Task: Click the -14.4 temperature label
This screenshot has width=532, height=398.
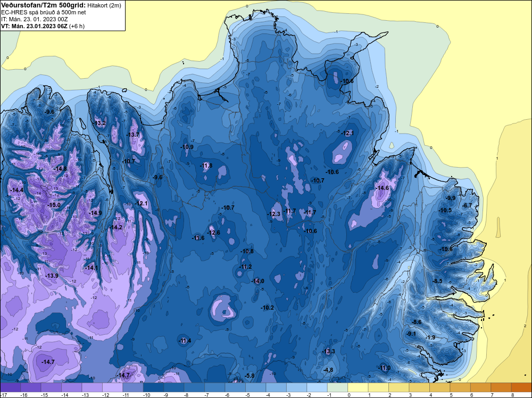Action: pyautogui.click(x=17, y=190)
